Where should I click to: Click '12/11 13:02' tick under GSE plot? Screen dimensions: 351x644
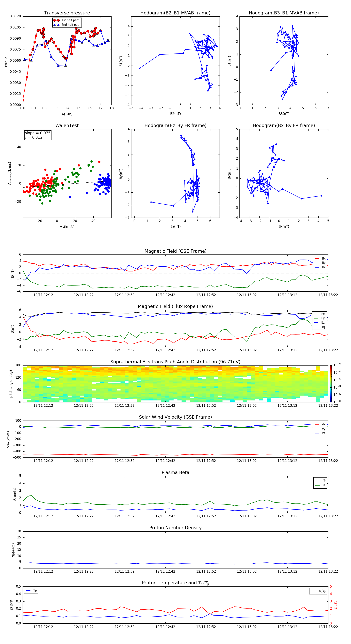click(246, 295)
